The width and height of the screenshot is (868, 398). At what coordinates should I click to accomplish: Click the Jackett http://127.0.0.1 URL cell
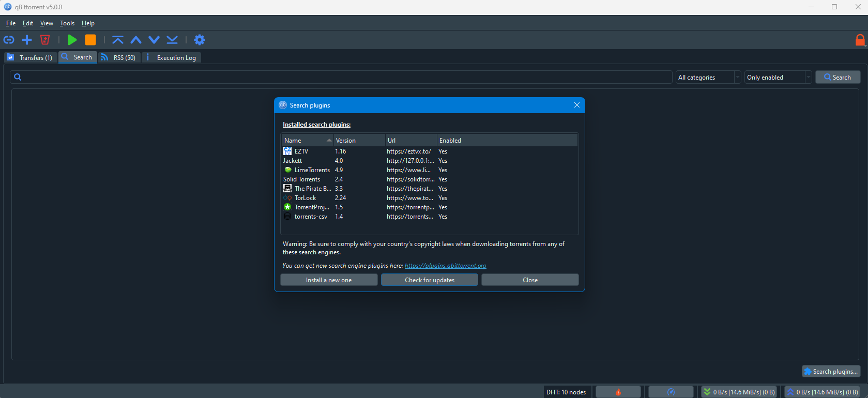coord(410,160)
